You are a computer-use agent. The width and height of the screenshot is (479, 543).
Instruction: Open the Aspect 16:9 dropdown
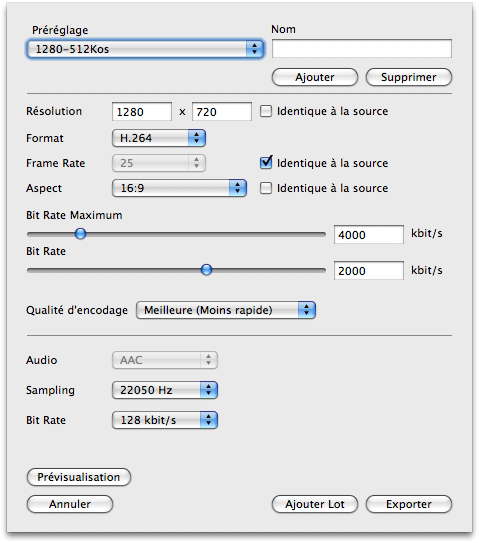[x=179, y=188]
